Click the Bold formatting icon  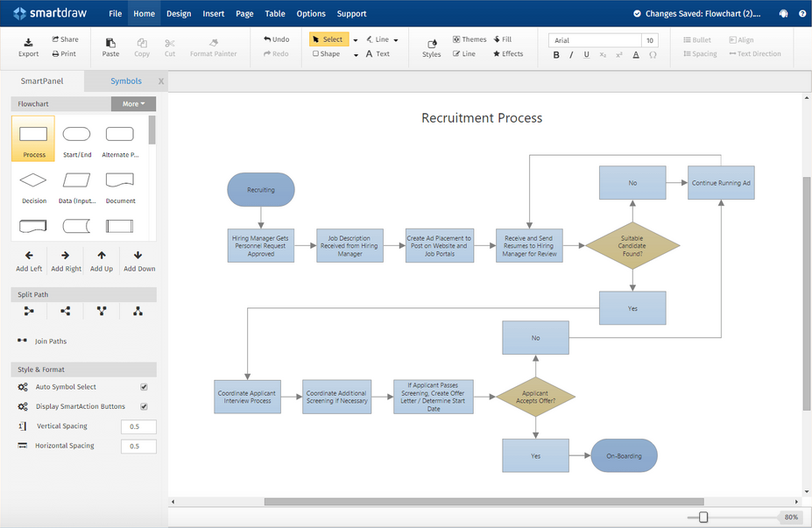556,55
